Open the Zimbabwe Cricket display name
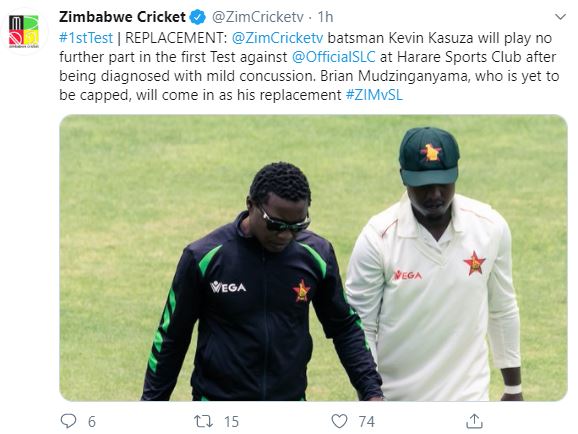Viewport: 578px width, 434px height. [122, 17]
